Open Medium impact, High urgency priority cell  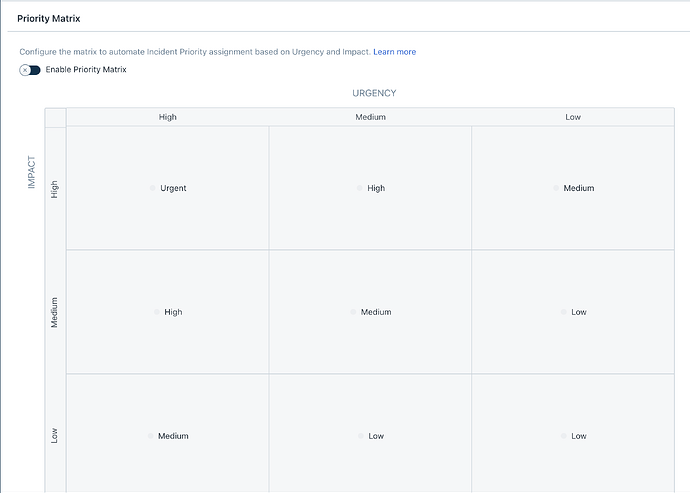pyautogui.click(x=168, y=312)
